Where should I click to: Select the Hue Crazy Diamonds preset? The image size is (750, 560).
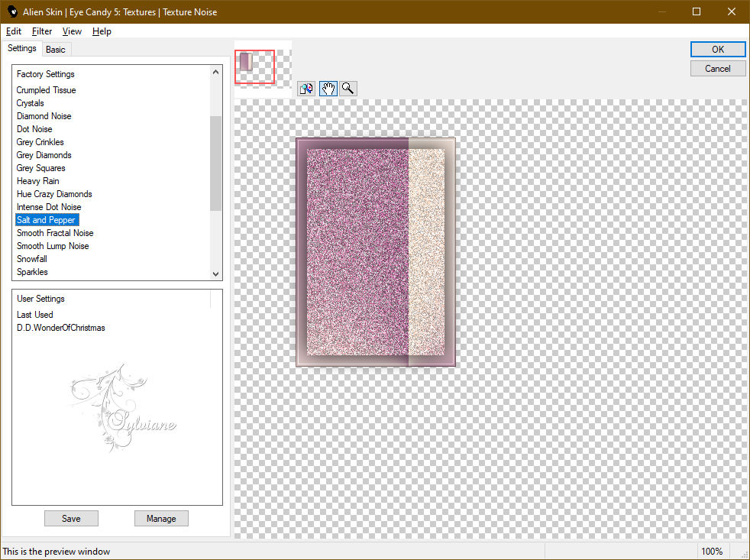[54, 194]
